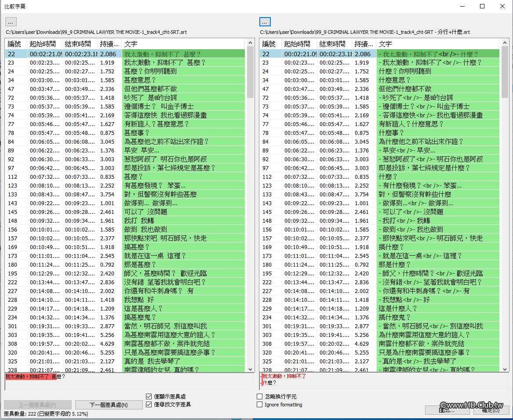Enable 忽略換行字元 option
This screenshot has width=513, height=420.
tap(259, 396)
